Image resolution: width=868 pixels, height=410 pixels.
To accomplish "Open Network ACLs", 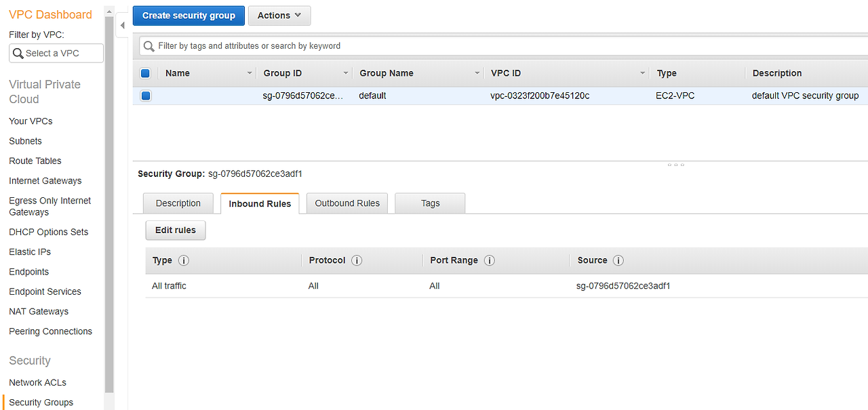I will click(x=38, y=382).
